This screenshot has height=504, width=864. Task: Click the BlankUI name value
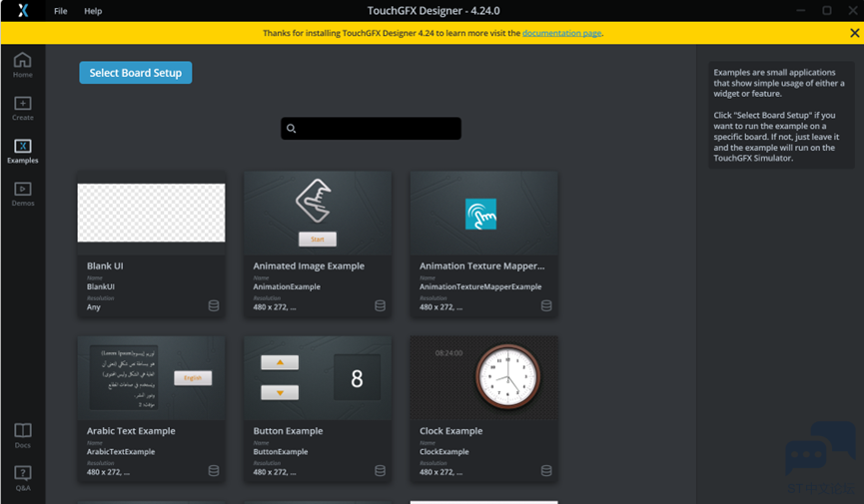point(101,287)
